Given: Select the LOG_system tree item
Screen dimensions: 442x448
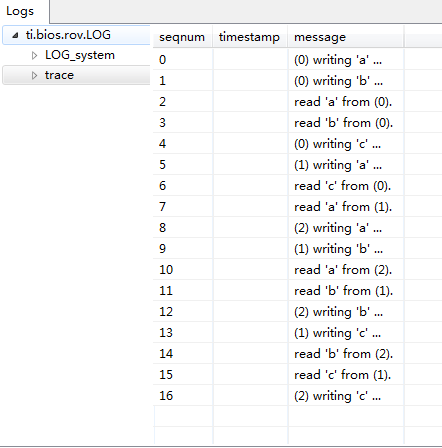Looking at the screenshot, I should click(x=80, y=55).
